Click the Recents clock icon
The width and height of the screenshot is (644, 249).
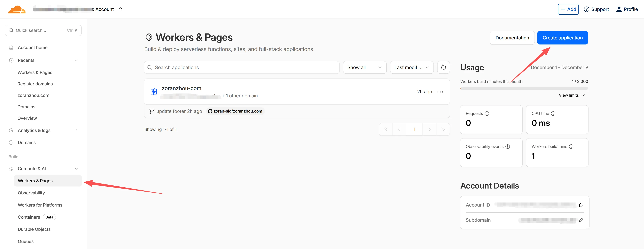[x=11, y=60]
